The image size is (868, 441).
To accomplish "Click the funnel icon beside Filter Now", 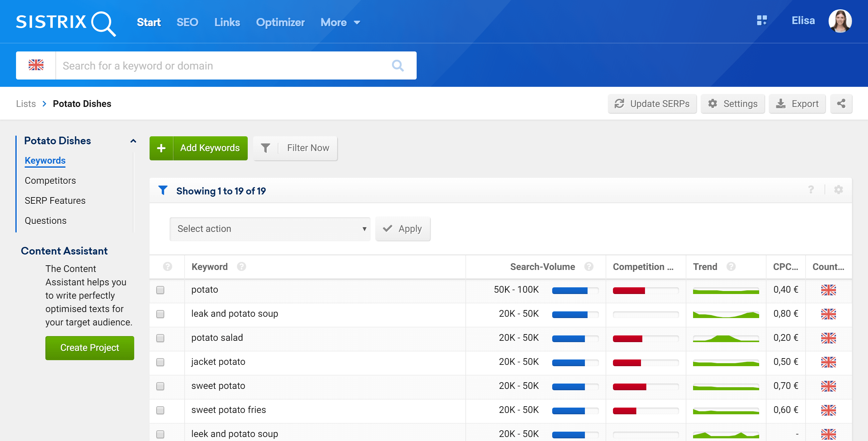I will click(x=265, y=148).
